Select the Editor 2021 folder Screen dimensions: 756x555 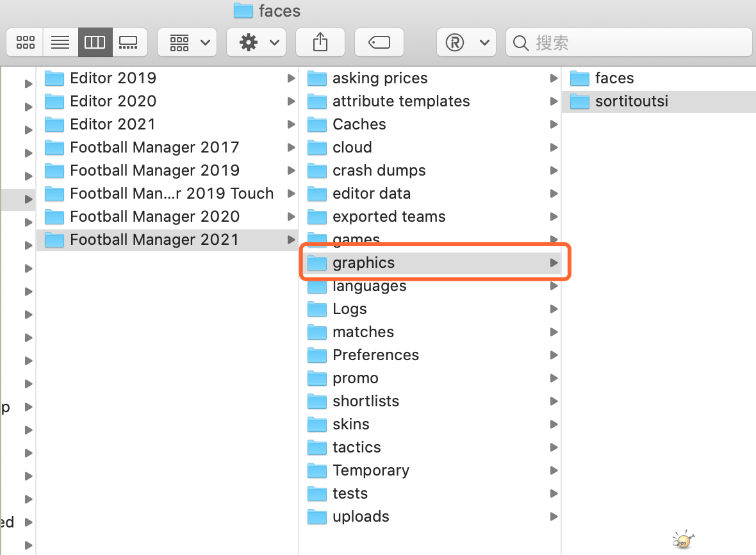[167, 124]
